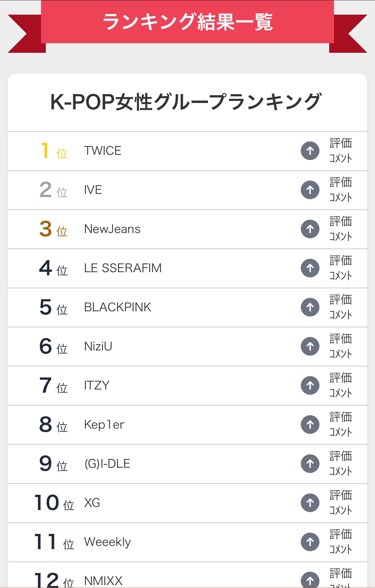Click the NMIXX ranking entry

pos(187,575)
